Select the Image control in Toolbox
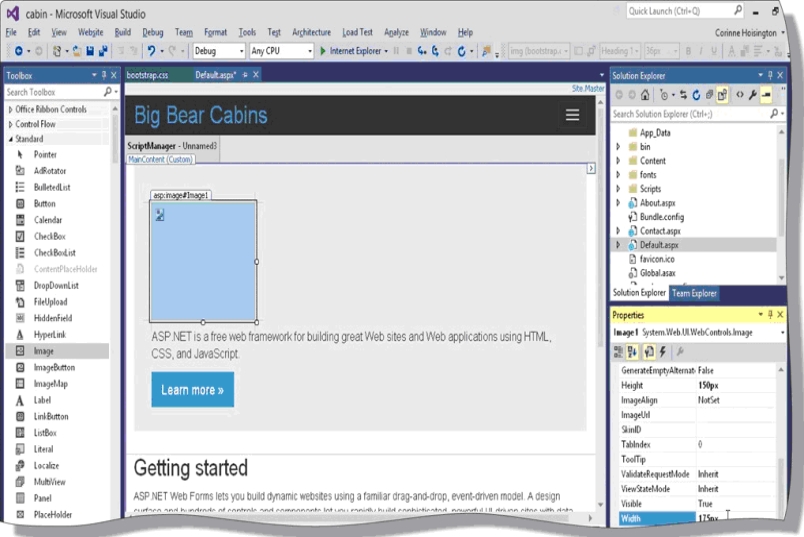The width and height of the screenshot is (804, 537). click(56, 351)
